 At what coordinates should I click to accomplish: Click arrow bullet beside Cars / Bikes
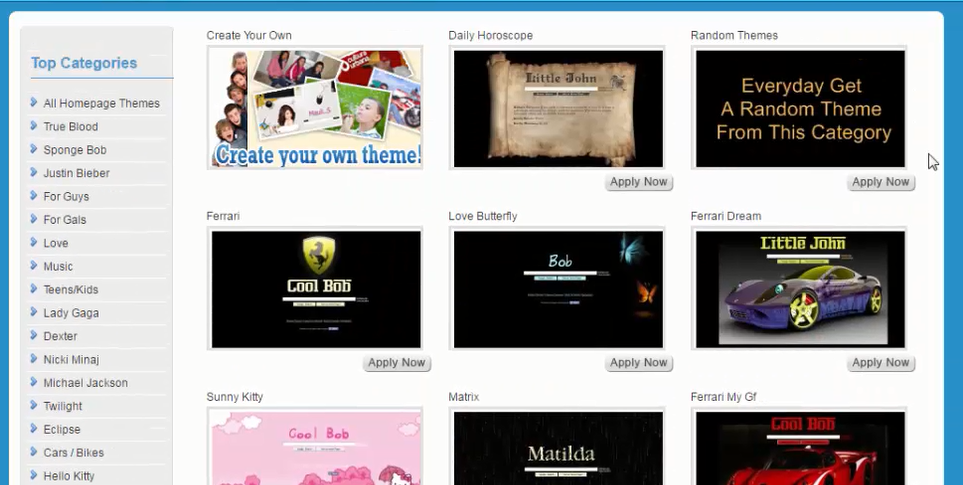point(34,452)
